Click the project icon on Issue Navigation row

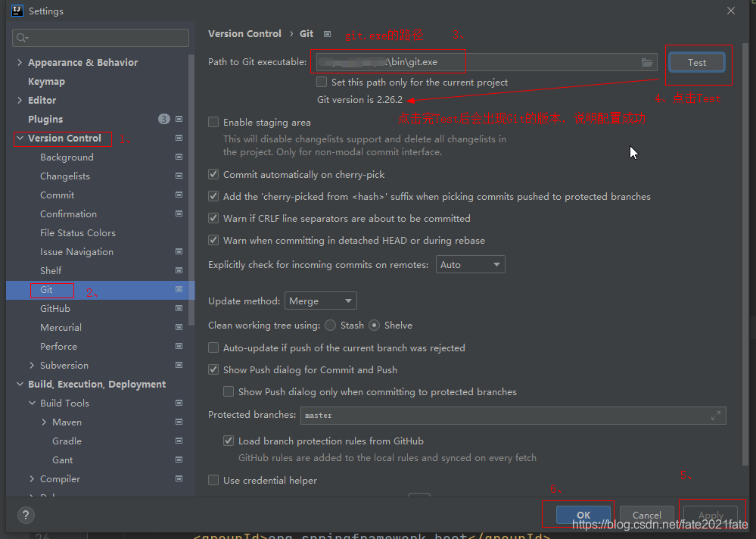pos(179,251)
